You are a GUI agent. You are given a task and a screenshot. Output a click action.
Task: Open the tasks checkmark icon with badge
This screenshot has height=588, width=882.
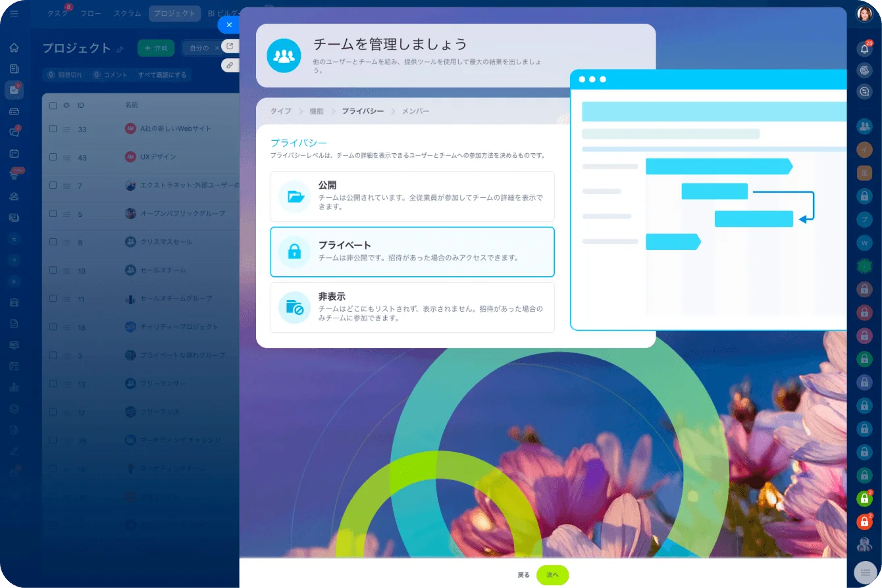coord(14,90)
